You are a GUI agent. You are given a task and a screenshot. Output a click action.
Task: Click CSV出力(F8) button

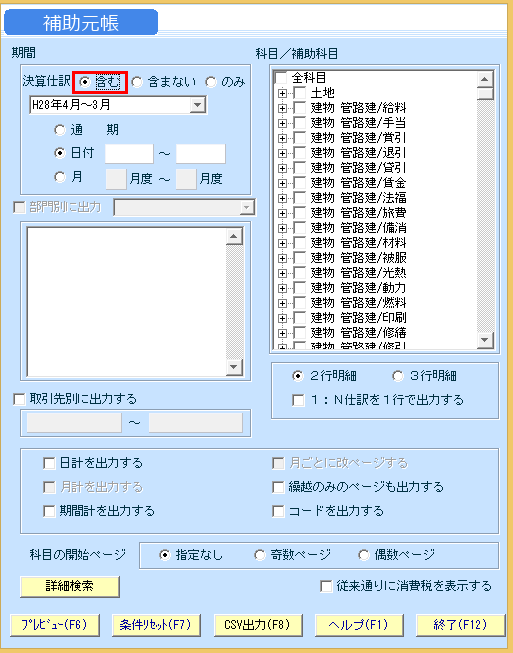point(258,625)
